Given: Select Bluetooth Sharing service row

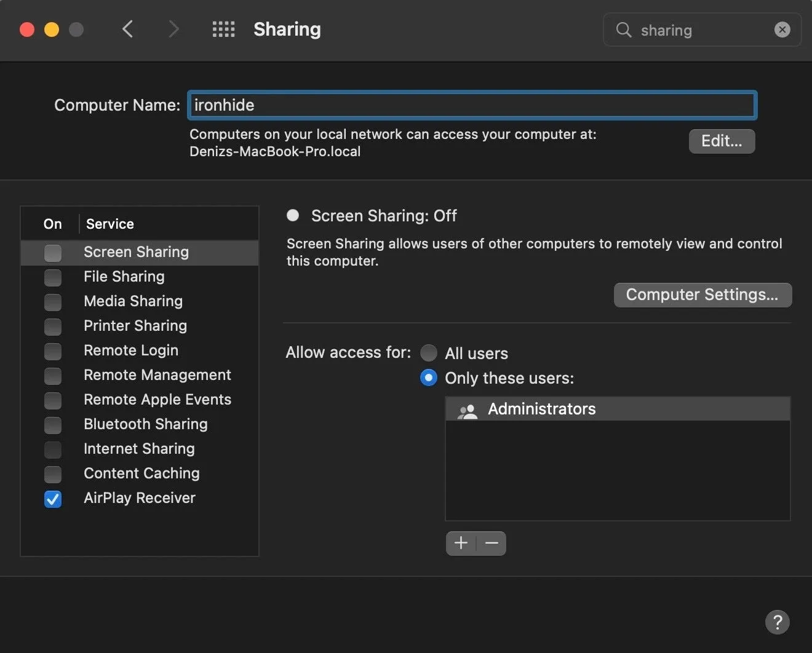Looking at the screenshot, I should (x=140, y=425).
